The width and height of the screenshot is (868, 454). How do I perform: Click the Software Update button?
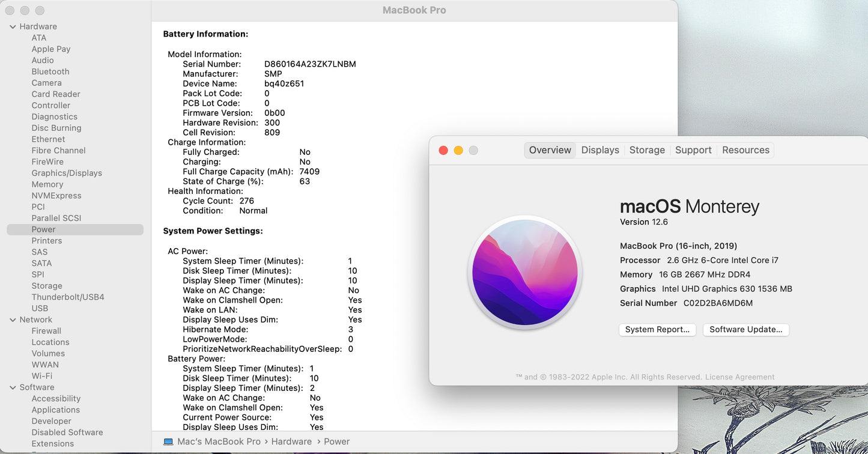tap(745, 329)
